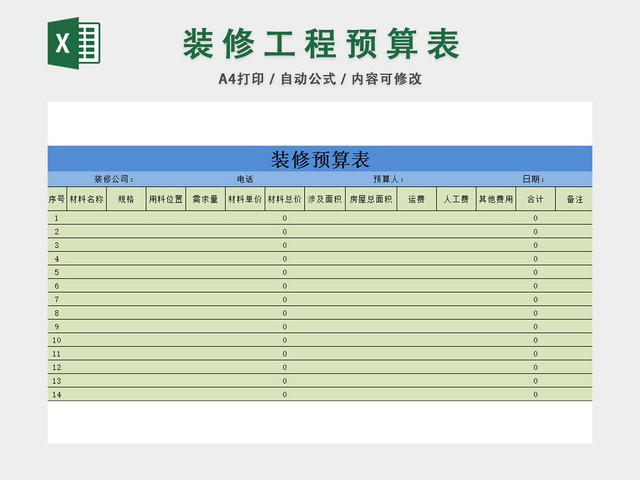Click serial number 10 cell
This screenshot has height=480, width=640.
57,340
